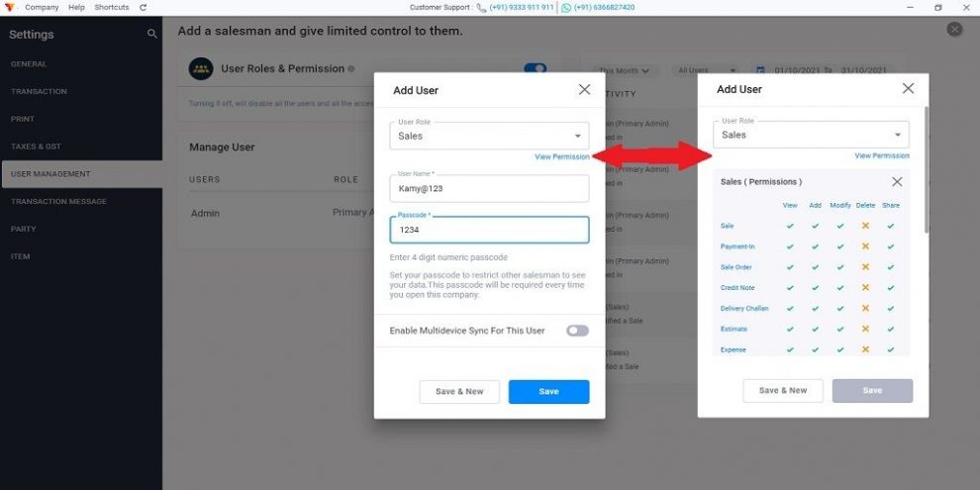980x490 pixels.
Task: Close the Sales Permissions panel
Action: (x=897, y=182)
